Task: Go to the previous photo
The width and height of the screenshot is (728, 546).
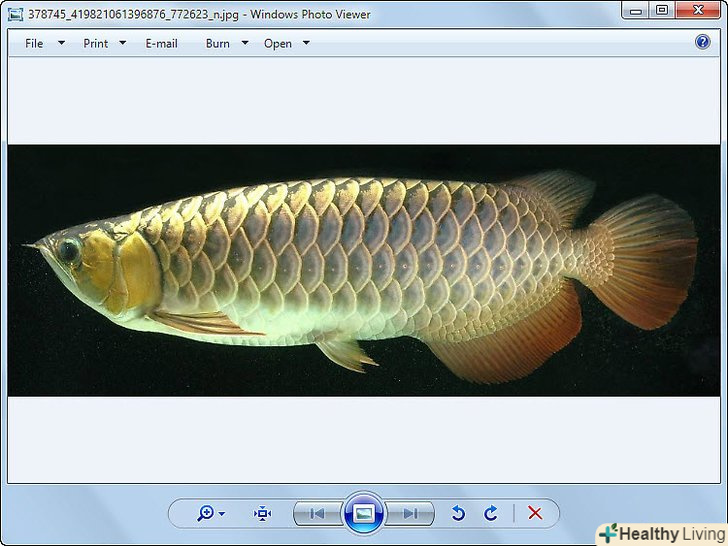Action: tap(317, 513)
